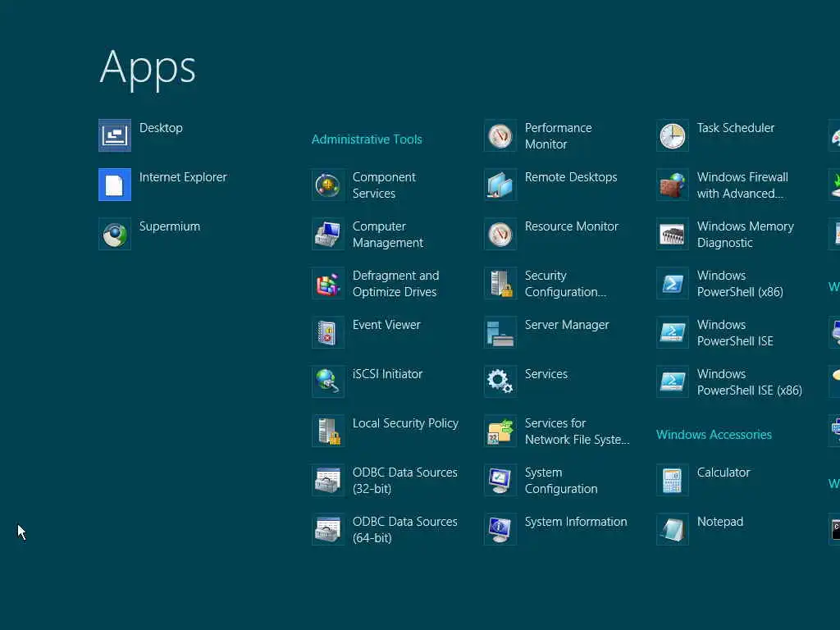This screenshot has width=840, height=630.
Task: Click the iSCSI Initiator label
Action: tap(388, 374)
